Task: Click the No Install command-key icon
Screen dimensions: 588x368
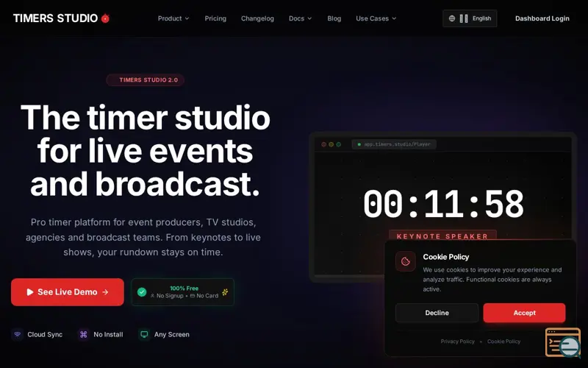Action: click(x=84, y=334)
